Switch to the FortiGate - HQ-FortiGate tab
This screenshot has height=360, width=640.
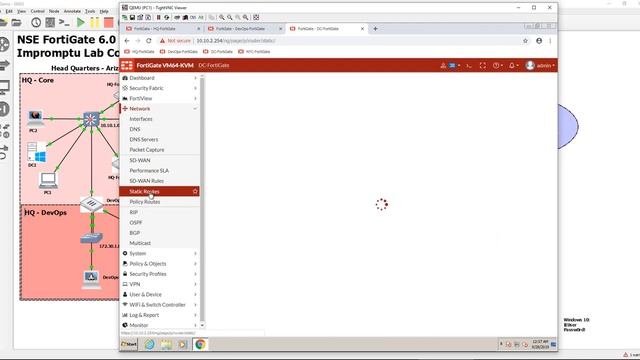(x=162, y=29)
